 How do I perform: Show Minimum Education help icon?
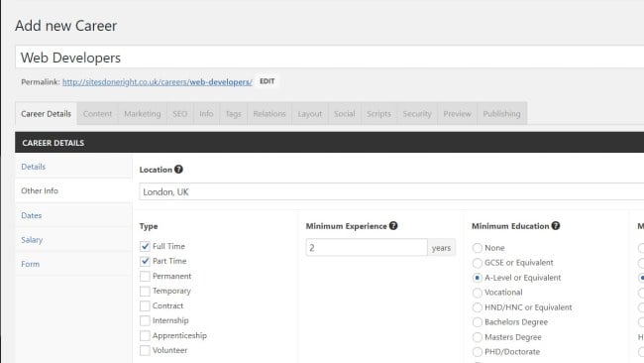tap(556, 226)
